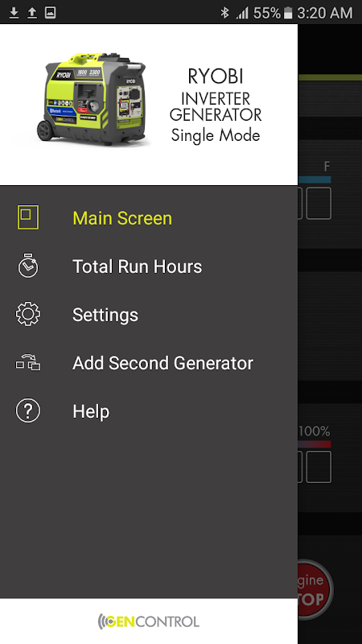Tap the GenControl logo at the bottom
The height and width of the screenshot is (644, 362).
coord(149,621)
